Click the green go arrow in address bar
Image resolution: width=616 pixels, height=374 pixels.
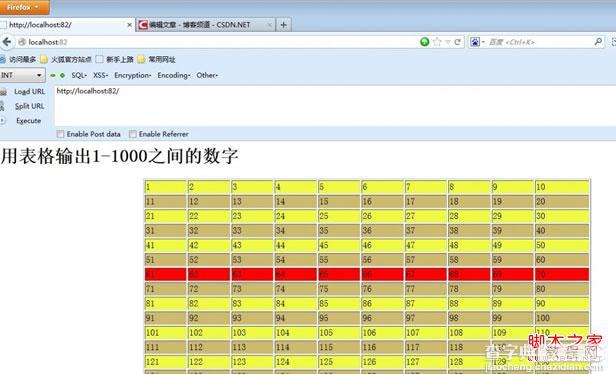(424, 42)
